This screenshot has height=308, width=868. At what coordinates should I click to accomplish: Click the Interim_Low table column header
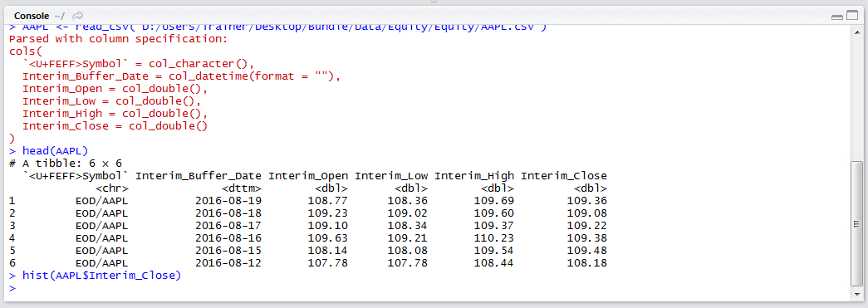(391, 176)
